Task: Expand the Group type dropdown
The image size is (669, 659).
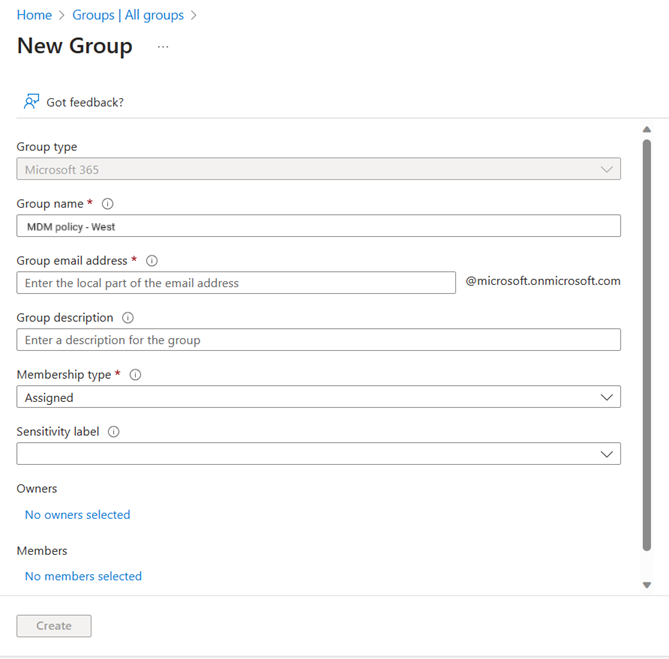Action: 318,169
